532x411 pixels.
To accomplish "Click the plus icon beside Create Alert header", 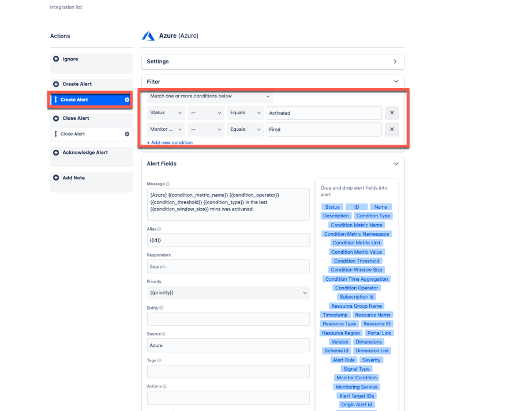I will tap(56, 84).
